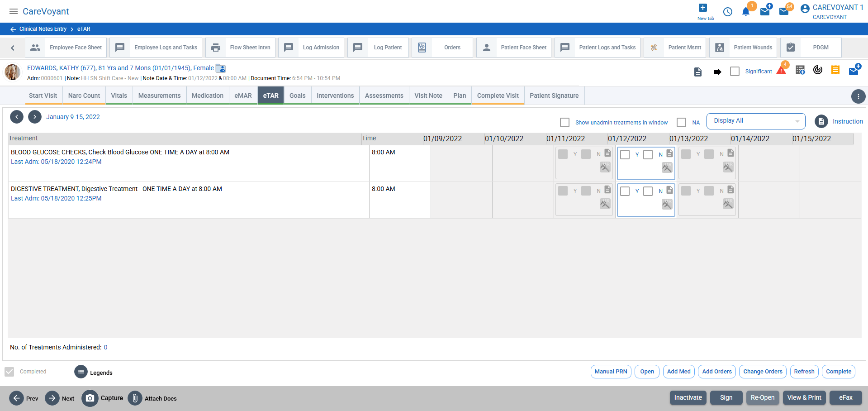This screenshot has height=411, width=868.
Task: Click the Manual PRN button
Action: click(x=611, y=372)
